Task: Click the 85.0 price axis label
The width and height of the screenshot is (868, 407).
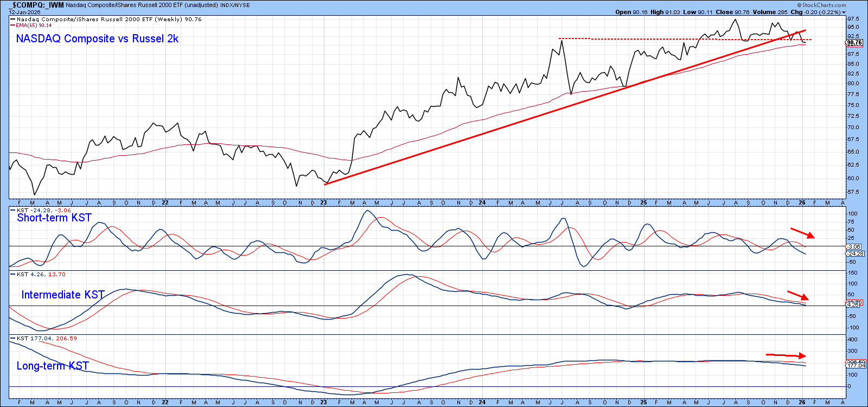Action: (x=853, y=63)
